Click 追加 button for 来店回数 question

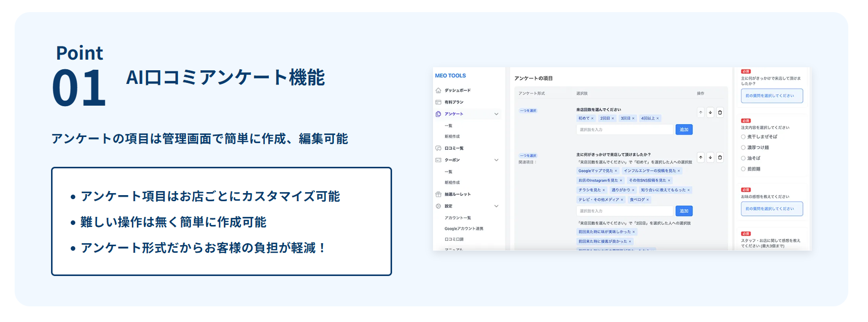tap(684, 130)
